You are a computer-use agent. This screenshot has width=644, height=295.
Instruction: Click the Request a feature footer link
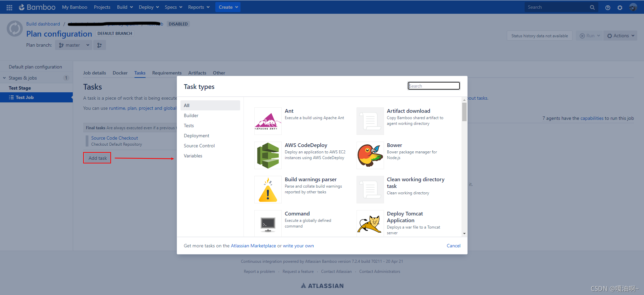298,272
